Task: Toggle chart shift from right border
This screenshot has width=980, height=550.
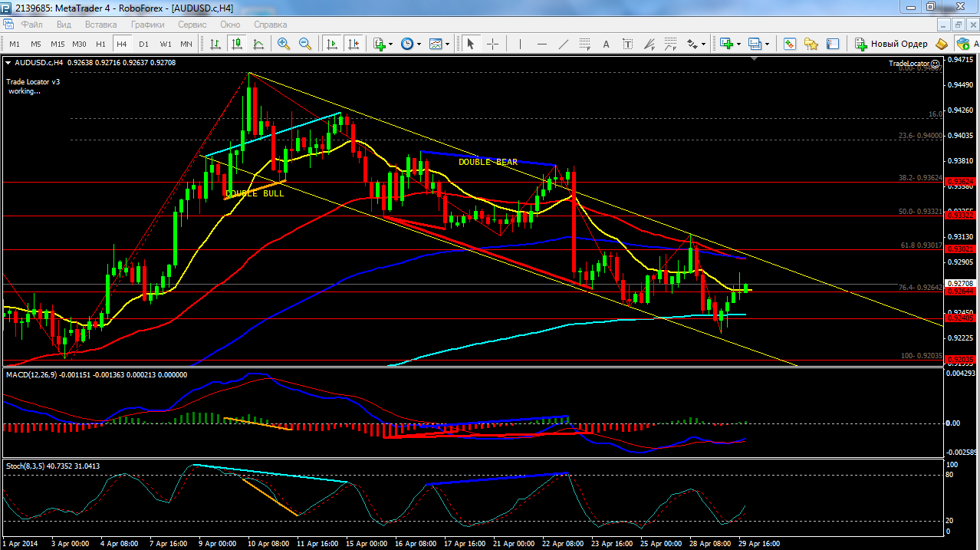Action: tap(353, 44)
